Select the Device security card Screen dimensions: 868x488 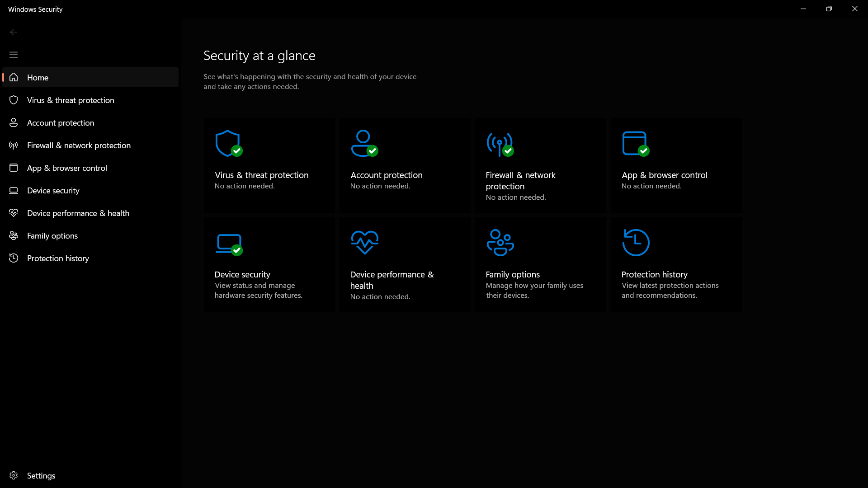269,264
